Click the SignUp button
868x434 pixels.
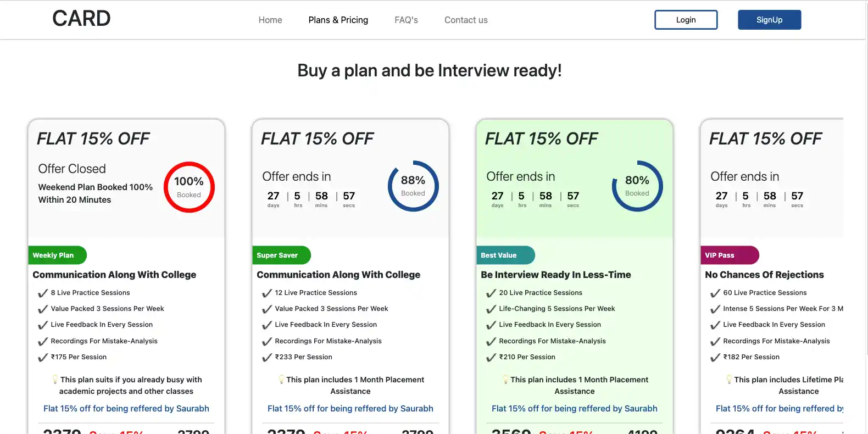[x=769, y=20]
